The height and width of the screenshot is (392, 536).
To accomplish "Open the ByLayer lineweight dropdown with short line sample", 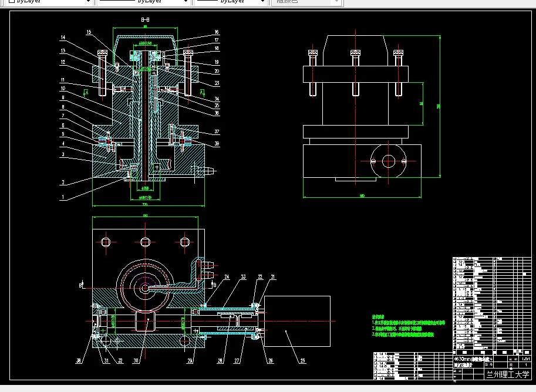I will [x=230, y=2].
